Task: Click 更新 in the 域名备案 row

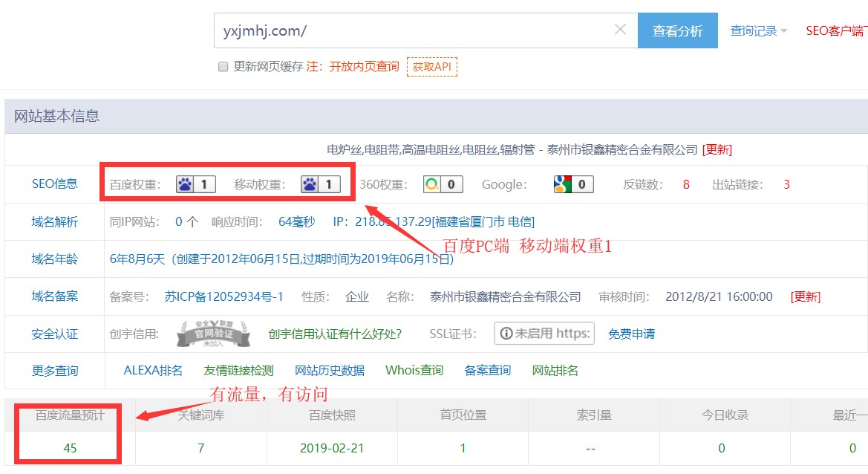Action: [806, 296]
